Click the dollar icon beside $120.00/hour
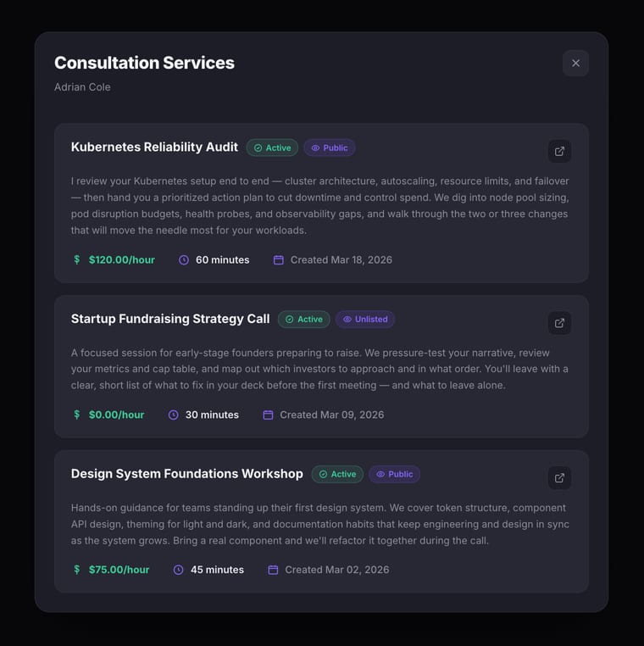This screenshot has width=644, height=646. click(76, 259)
